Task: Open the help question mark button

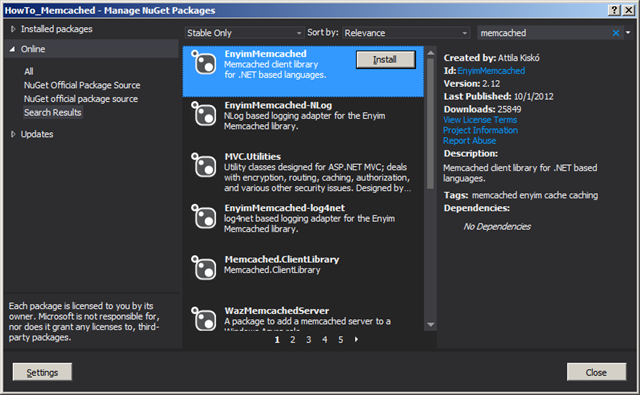Action: tap(614, 10)
